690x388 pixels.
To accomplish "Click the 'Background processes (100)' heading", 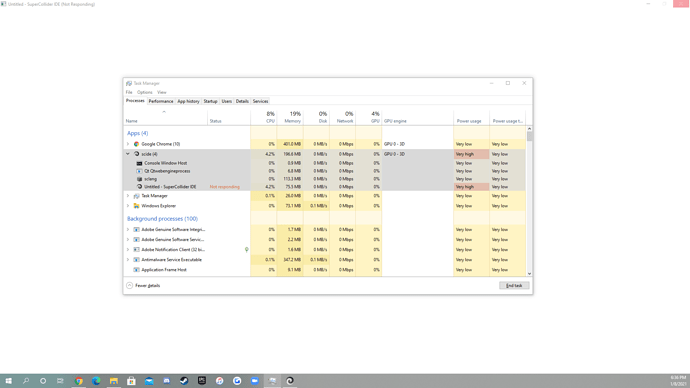I will [162, 219].
